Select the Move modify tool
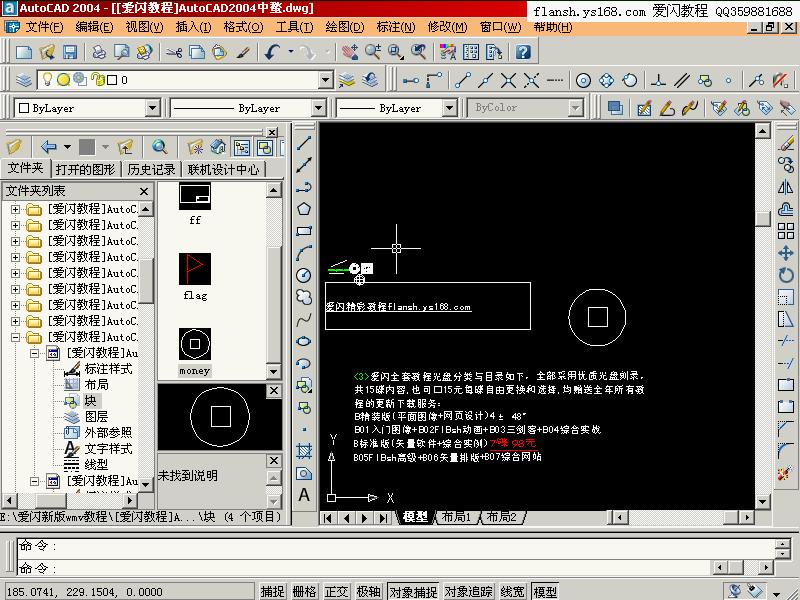The height and width of the screenshot is (600, 800). coord(786,253)
